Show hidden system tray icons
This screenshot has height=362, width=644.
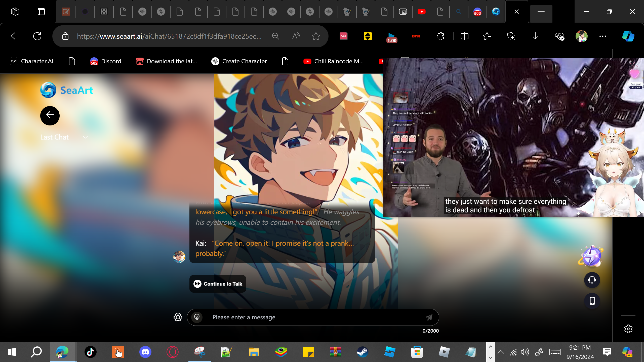pyautogui.click(x=501, y=352)
